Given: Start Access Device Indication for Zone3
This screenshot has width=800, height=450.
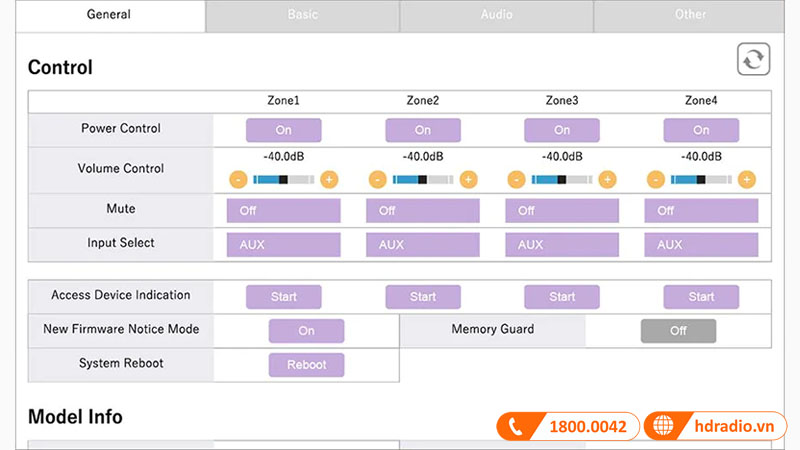Looking at the screenshot, I should [562, 297].
